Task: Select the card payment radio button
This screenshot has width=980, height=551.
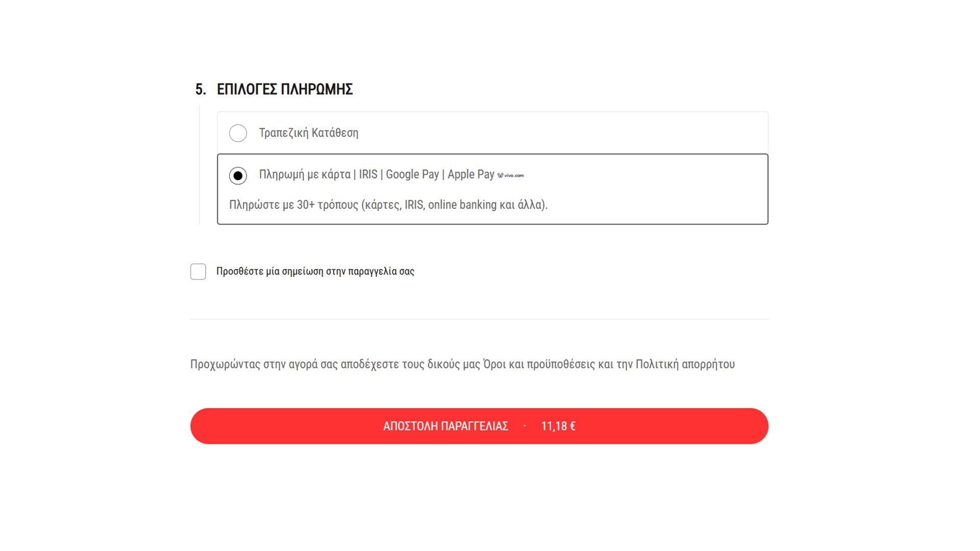Action: pos(238,176)
